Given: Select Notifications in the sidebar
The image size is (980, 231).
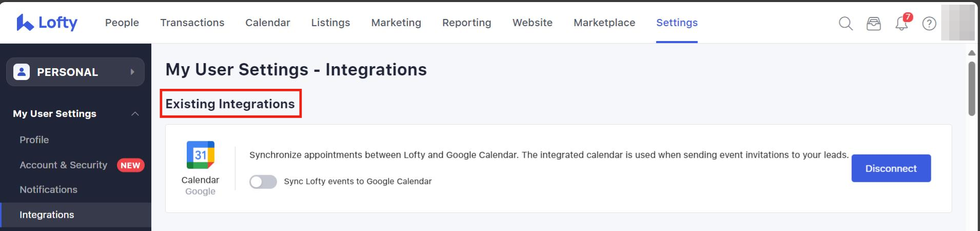Looking at the screenshot, I should (x=48, y=189).
